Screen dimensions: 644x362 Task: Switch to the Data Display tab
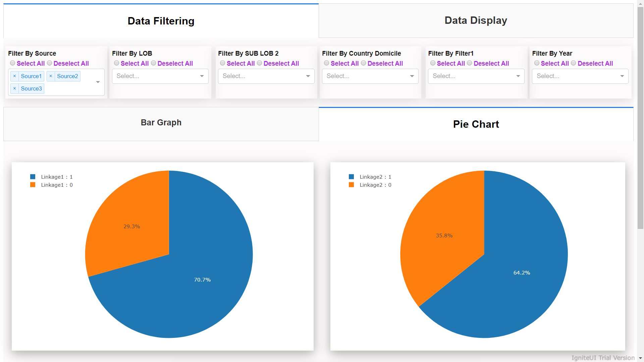tap(476, 20)
